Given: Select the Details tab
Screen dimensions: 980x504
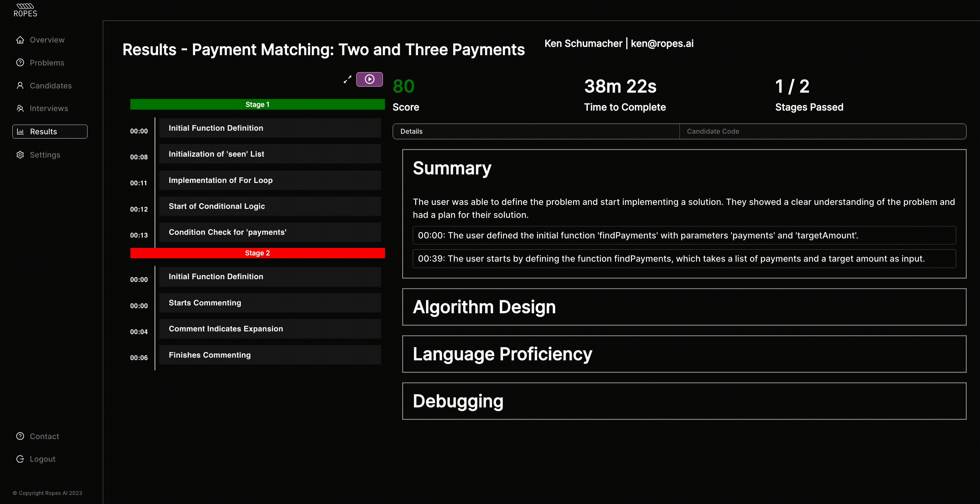Looking at the screenshot, I should click(536, 131).
